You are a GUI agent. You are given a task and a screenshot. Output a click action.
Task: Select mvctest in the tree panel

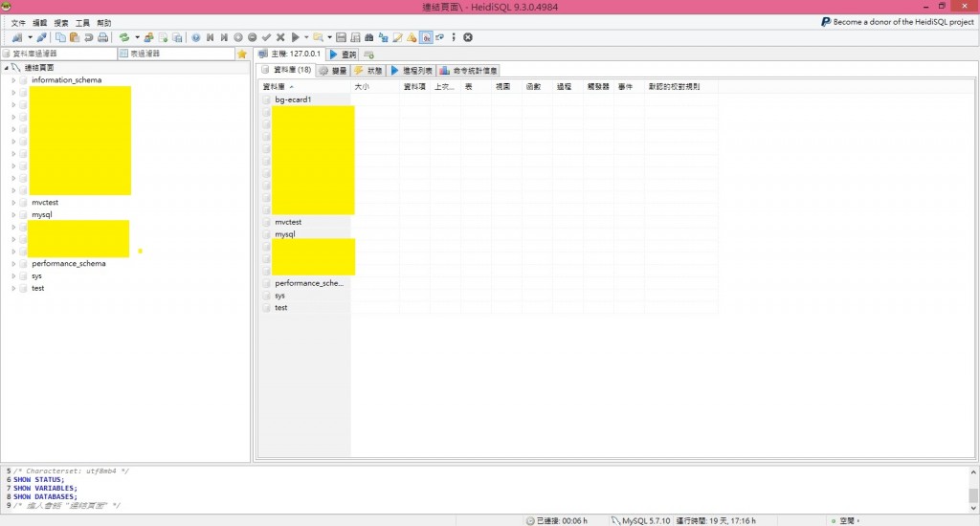pos(45,203)
